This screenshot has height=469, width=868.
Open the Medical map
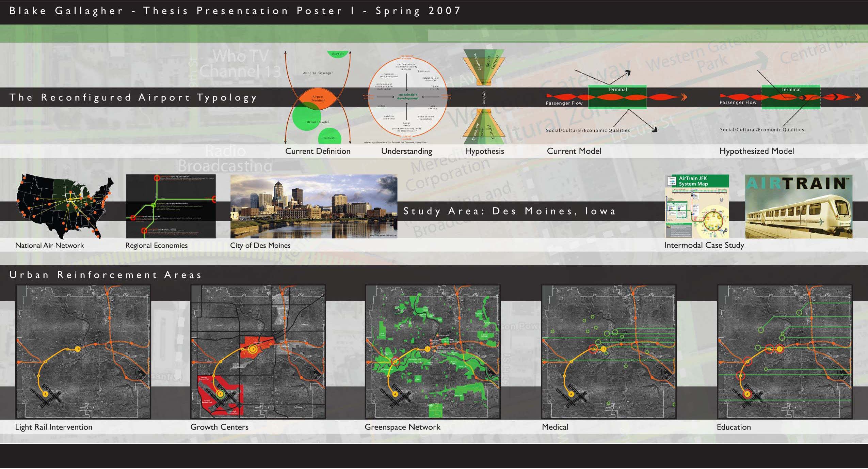tap(609, 352)
